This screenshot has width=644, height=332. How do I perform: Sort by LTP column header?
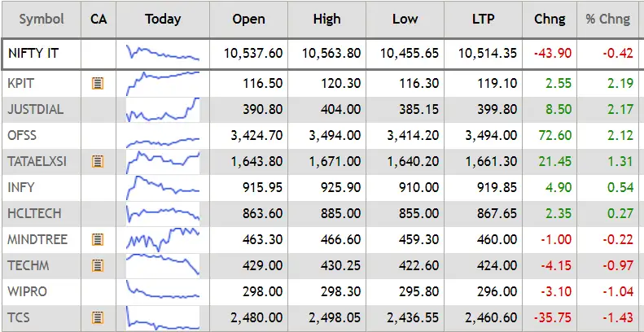[484, 19]
